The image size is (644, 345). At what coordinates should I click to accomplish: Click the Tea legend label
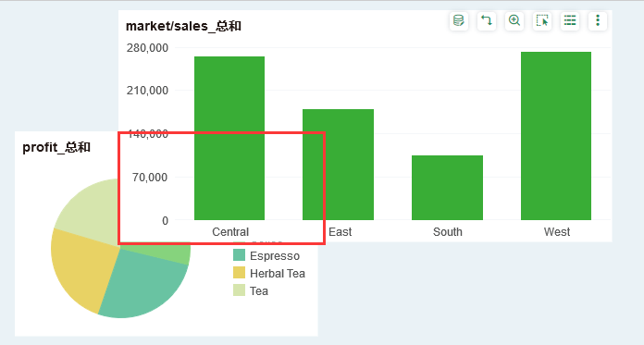[259, 290]
